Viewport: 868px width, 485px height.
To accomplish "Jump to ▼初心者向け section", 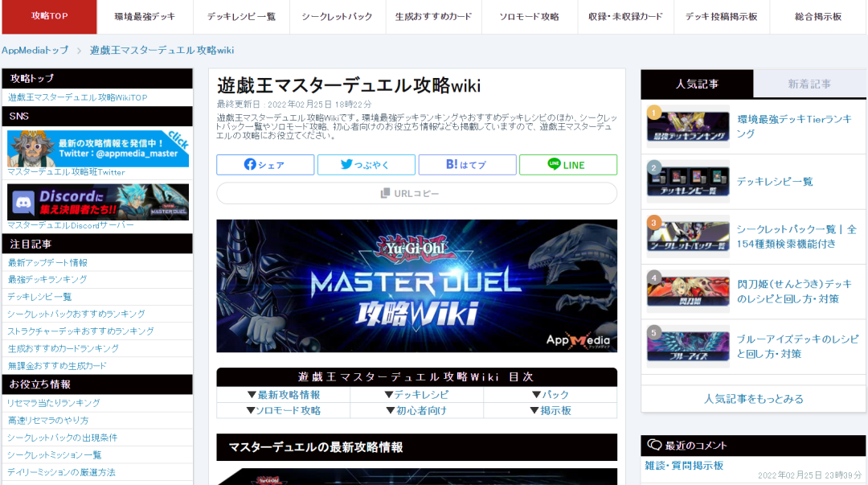I will 417,411.
